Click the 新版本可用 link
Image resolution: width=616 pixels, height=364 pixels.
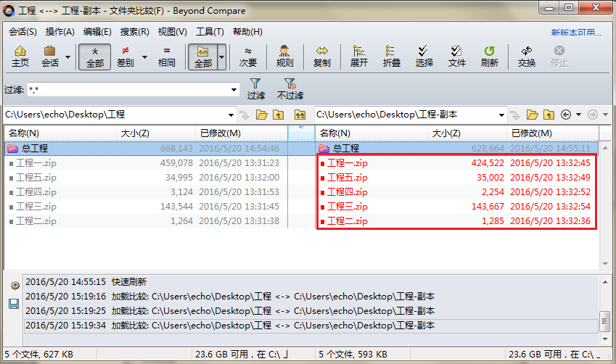(576, 32)
